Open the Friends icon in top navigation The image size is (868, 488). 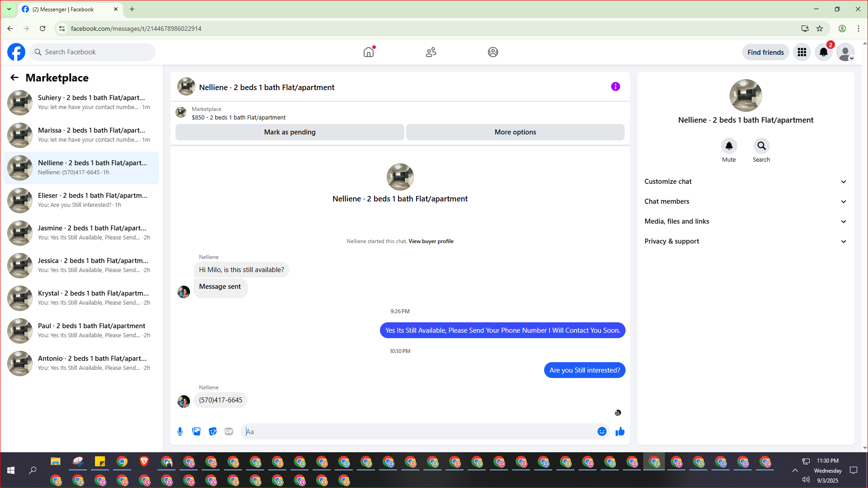(x=431, y=52)
